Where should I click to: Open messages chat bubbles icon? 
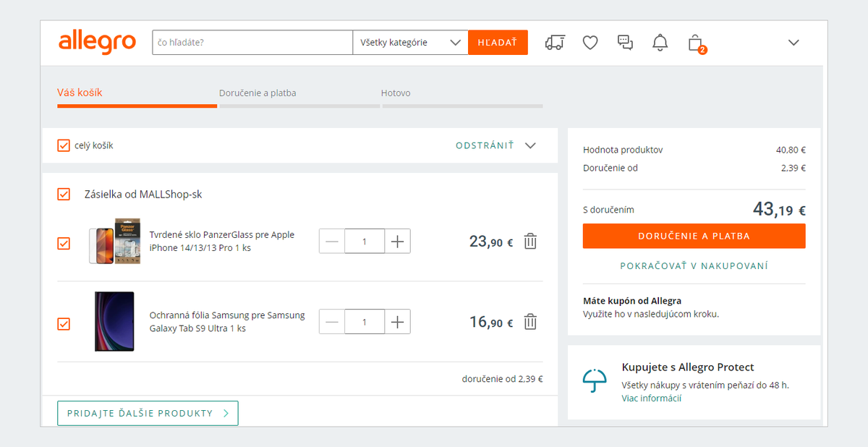(x=625, y=43)
